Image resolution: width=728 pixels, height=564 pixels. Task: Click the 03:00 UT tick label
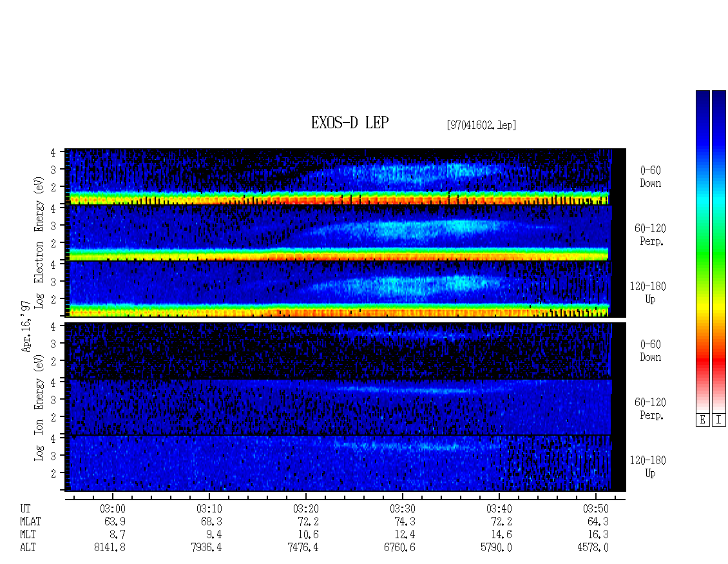pyautogui.click(x=112, y=509)
